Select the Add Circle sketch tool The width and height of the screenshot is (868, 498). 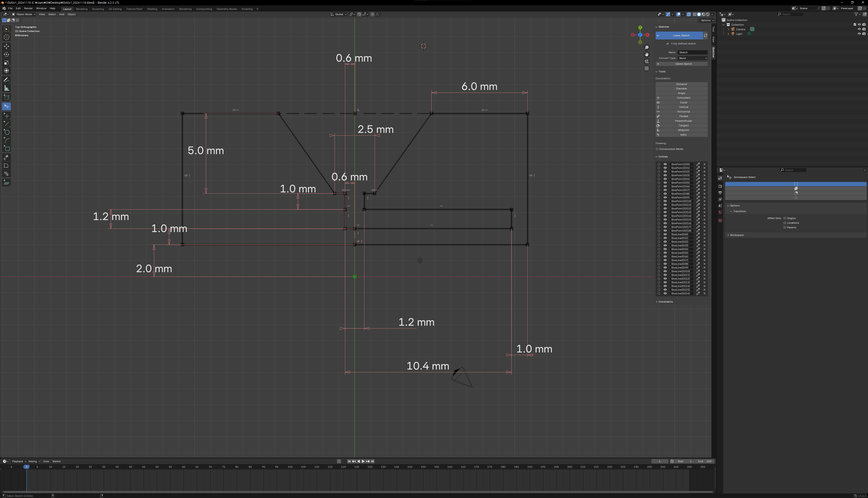tap(6, 132)
